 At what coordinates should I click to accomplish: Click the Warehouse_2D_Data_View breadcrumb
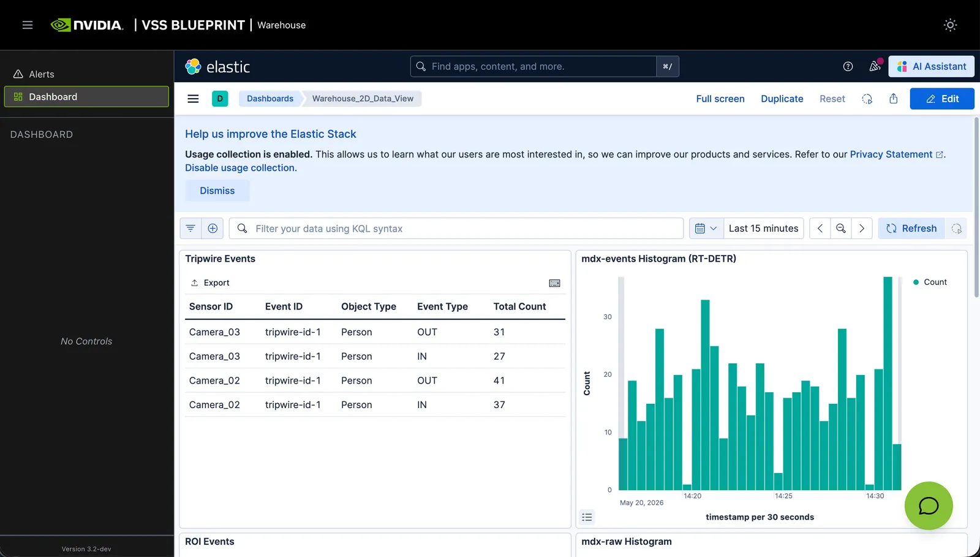click(363, 99)
